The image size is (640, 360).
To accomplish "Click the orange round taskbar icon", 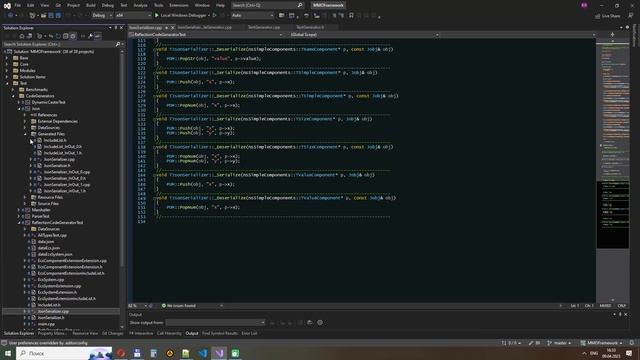I will click(170, 353).
